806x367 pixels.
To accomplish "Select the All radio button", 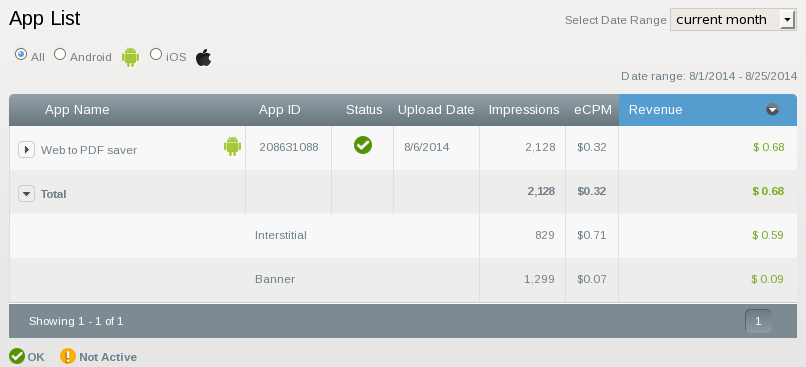I will tap(21, 54).
